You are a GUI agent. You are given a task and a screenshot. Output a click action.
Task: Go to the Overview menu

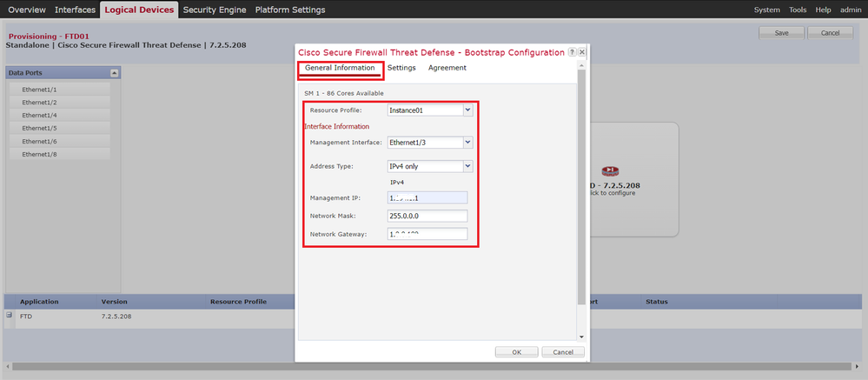(27, 10)
